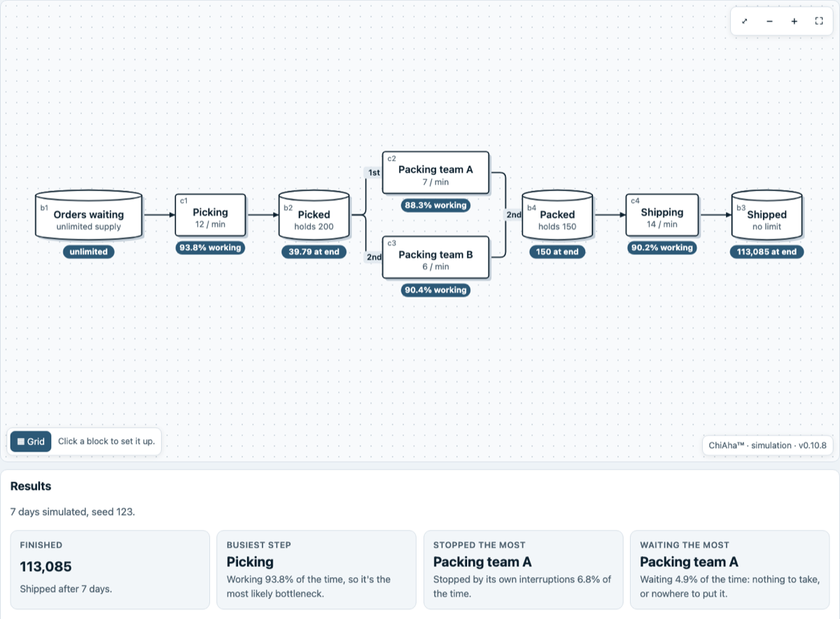Click the 'no limit' text on Shipped
840x619 pixels.
tap(766, 227)
